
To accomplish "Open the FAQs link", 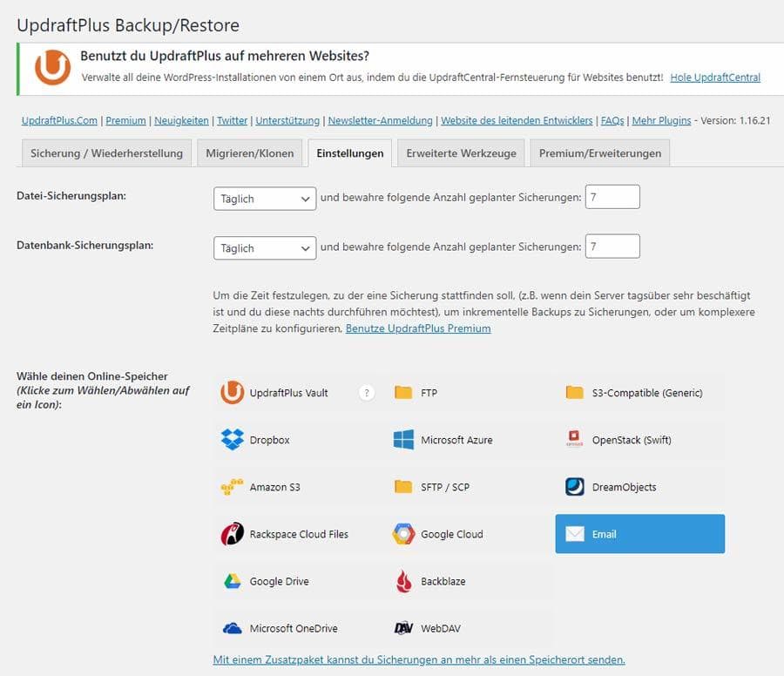I will pos(612,120).
